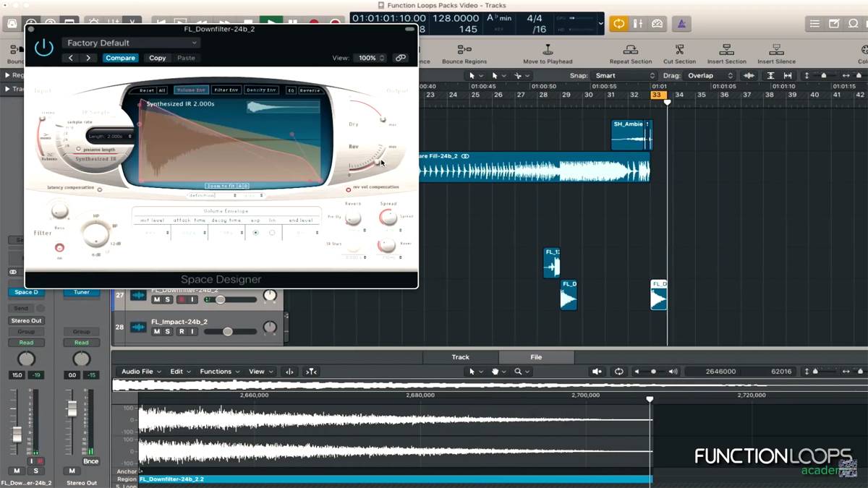
Task: Toggle Cycle mode in the control bar
Action: pos(618,24)
